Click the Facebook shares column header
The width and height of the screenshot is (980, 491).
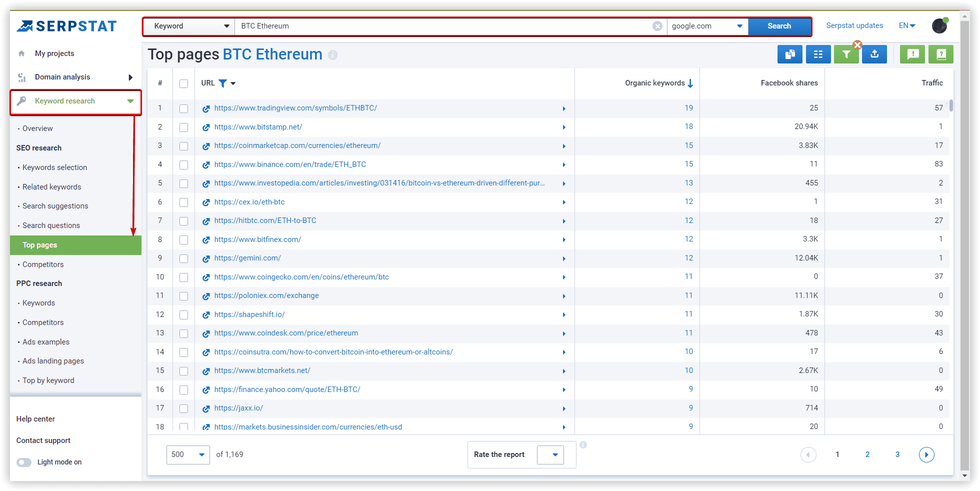tap(789, 83)
